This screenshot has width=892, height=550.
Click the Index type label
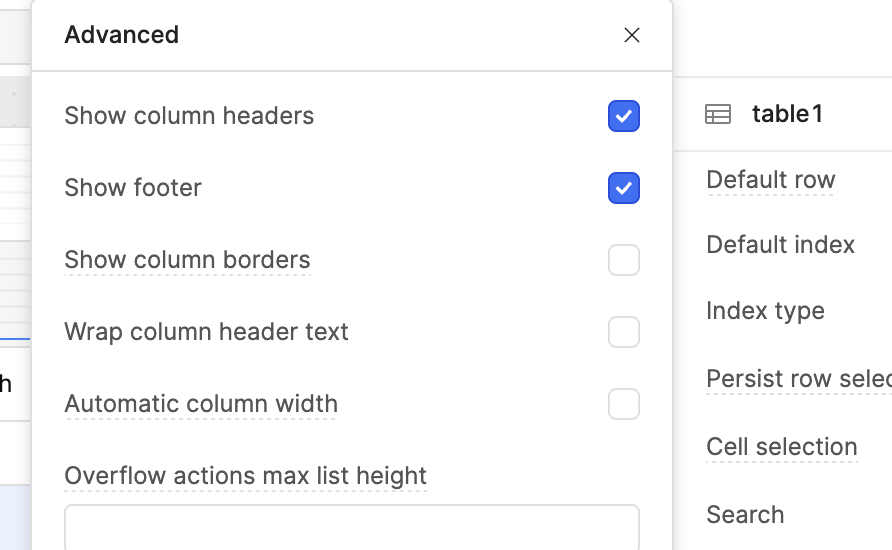[x=765, y=311]
